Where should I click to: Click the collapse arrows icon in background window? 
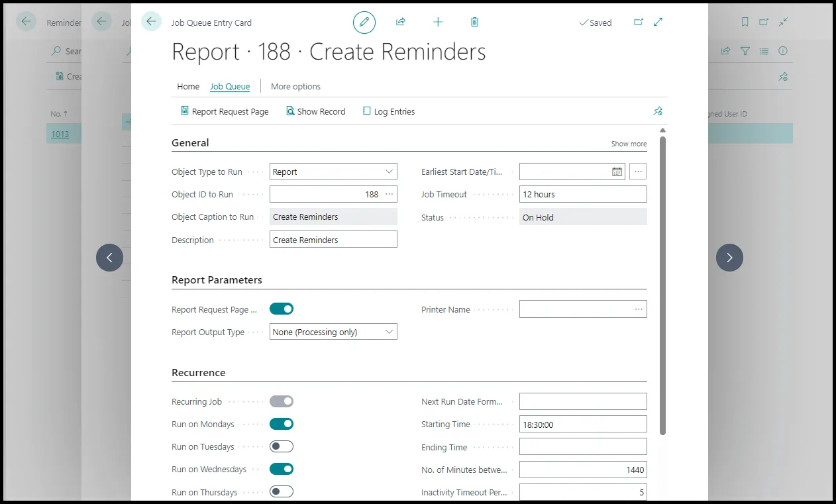coord(783,22)
